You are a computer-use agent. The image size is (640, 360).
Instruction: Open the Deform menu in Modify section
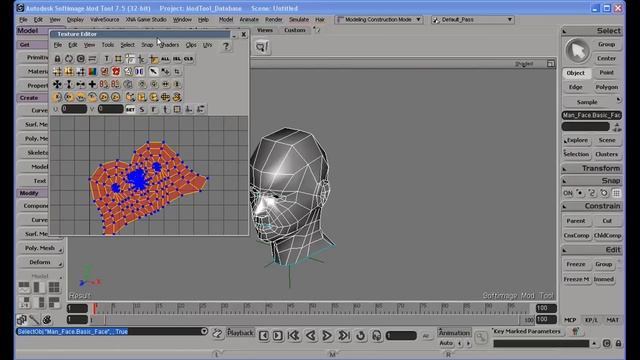point(40,262)
